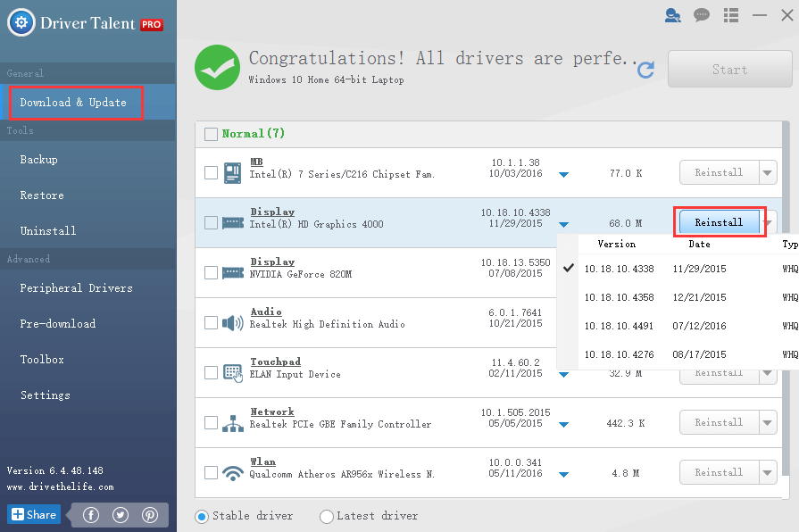
Task: Select the NVIDIA GeForce 820M display icon
Action: click(x=234, y=272)
